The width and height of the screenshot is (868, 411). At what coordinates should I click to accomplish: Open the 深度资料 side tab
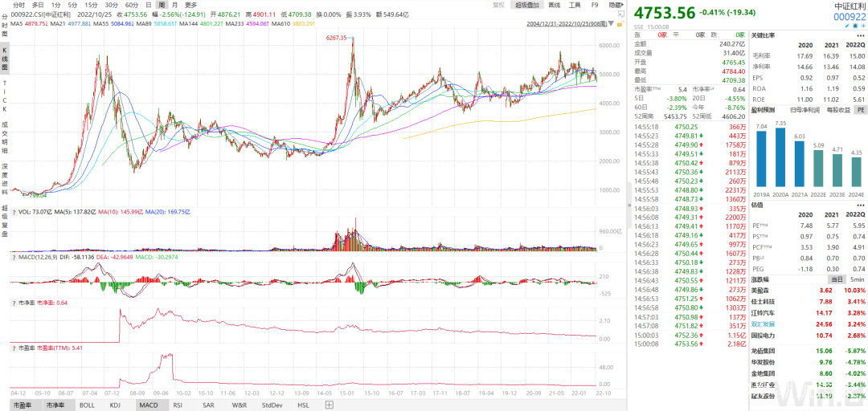pos(5,179)
